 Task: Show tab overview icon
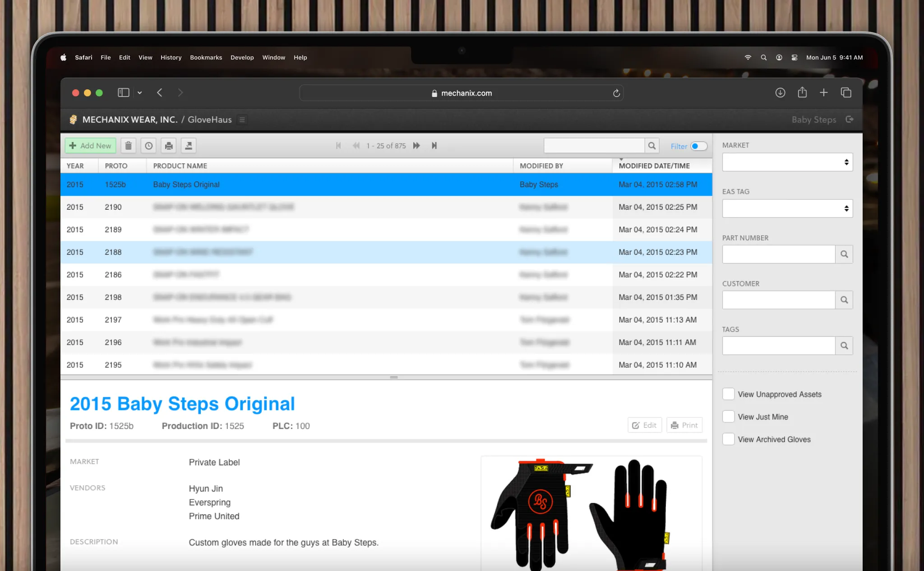click(846, 92)
